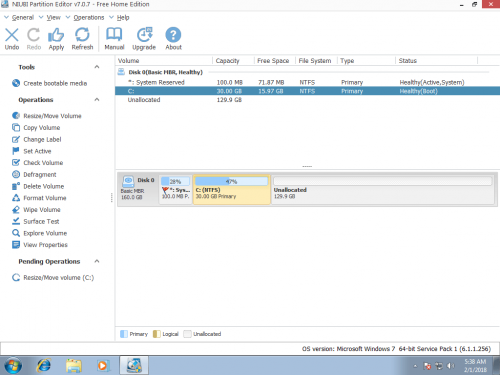Collapse the Pending Operations section chevron

click(97, 261)
